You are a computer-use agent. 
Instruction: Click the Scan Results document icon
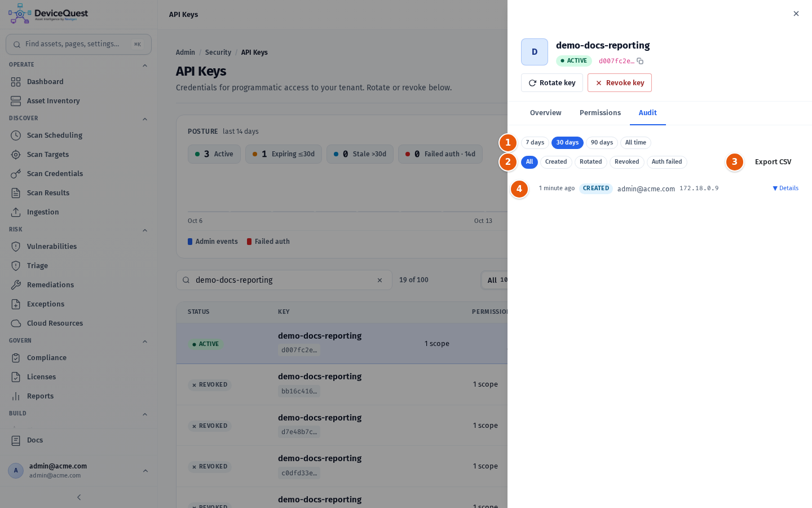click(16, 193)
